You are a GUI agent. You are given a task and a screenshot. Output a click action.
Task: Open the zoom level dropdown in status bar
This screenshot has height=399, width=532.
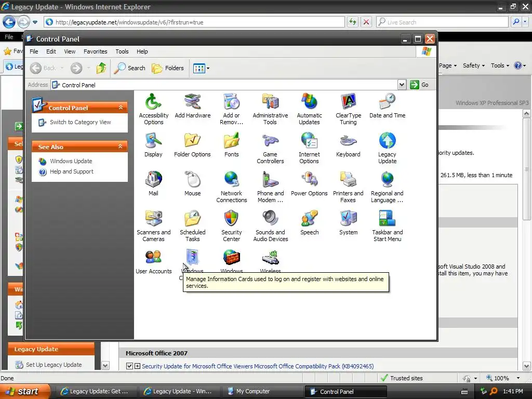pyautogui.click(x=518, y=378)
